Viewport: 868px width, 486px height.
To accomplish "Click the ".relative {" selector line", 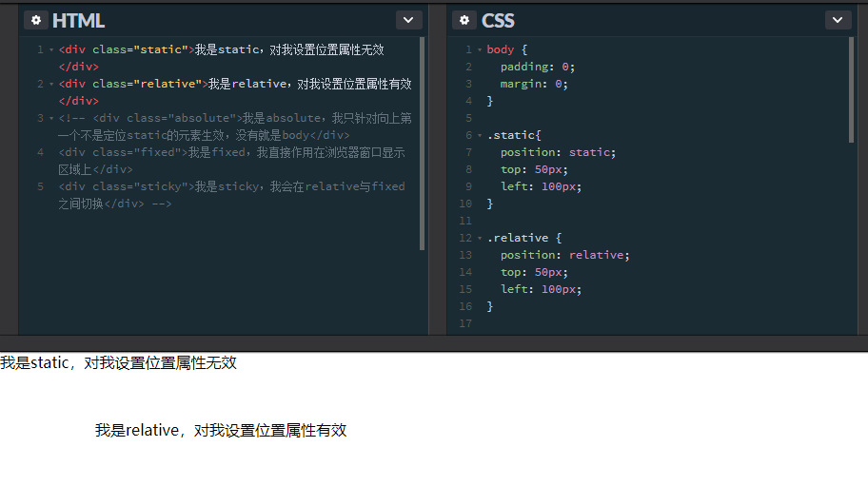I will pyautogui.click(x=524, y=239).
